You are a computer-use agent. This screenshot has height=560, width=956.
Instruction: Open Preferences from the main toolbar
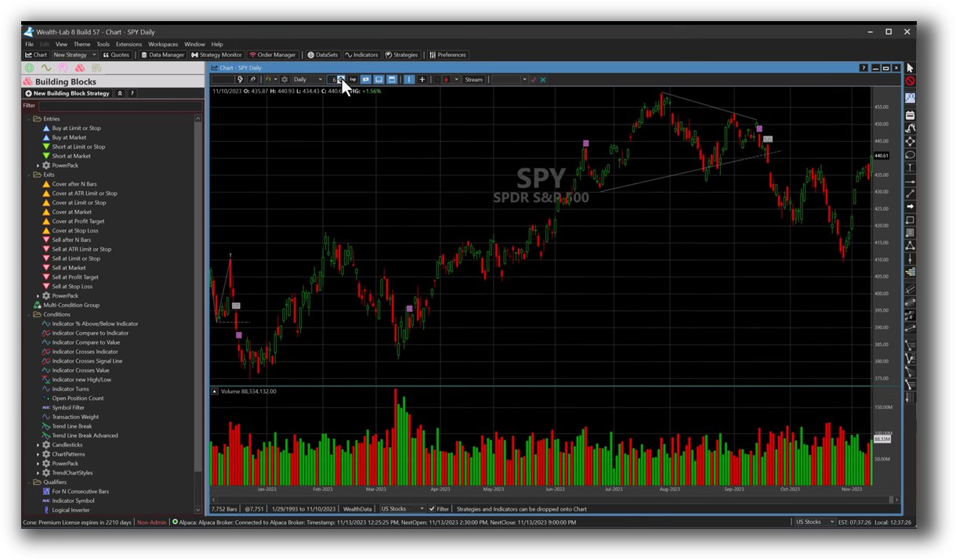click(447, 55)
